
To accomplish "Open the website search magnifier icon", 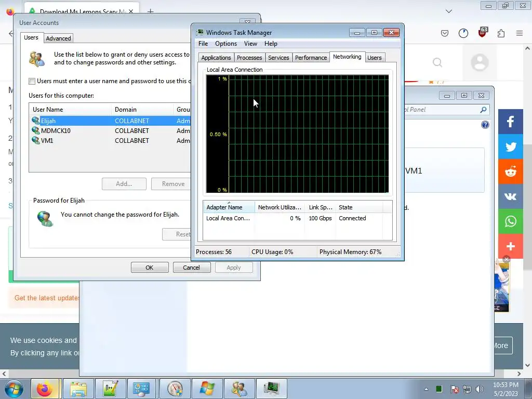I will [437, 62].
